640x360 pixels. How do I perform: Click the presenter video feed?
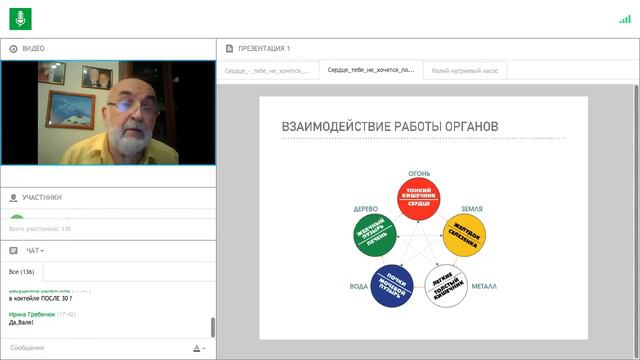pyautogui.click(x=108, y=113)
